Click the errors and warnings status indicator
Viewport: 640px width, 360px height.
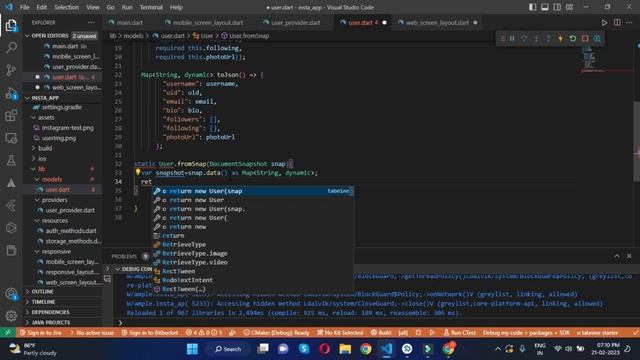pyautogui.click(x=204, y=333)
